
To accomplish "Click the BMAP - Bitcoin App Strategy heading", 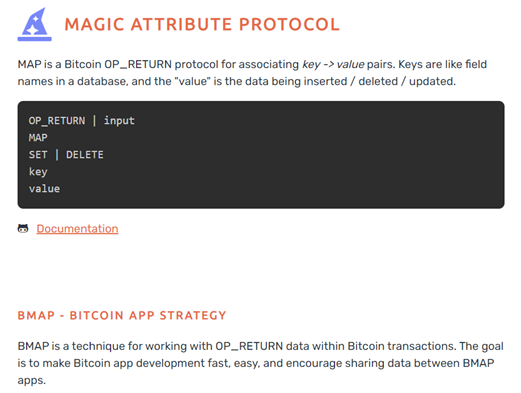I will (x=122, y=315).
